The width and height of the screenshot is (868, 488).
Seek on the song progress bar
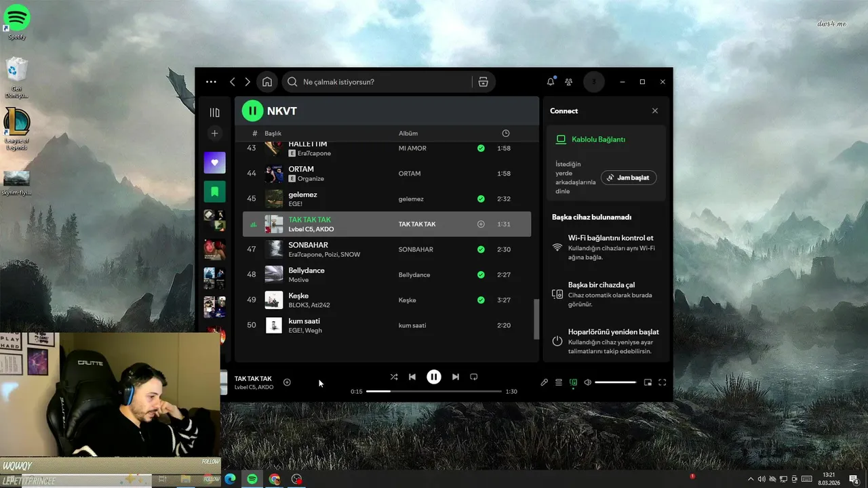tap(434, 391)
